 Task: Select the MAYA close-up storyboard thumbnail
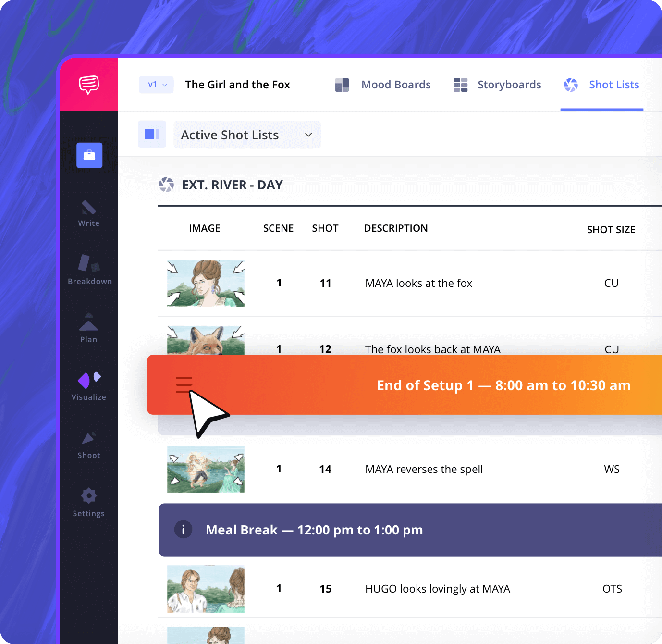click(x=206, y=284)
